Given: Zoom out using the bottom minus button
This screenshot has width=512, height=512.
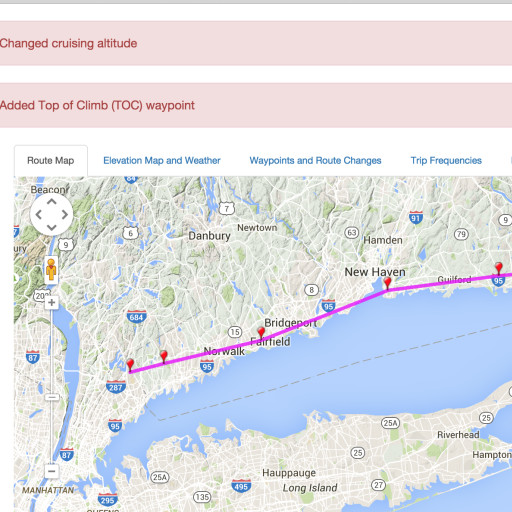Looking at the screenshot, I should [x=52, y=471].
